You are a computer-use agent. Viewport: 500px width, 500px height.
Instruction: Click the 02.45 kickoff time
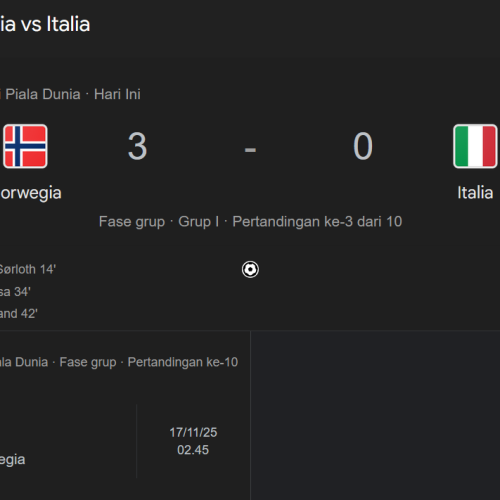click(193, 450)
